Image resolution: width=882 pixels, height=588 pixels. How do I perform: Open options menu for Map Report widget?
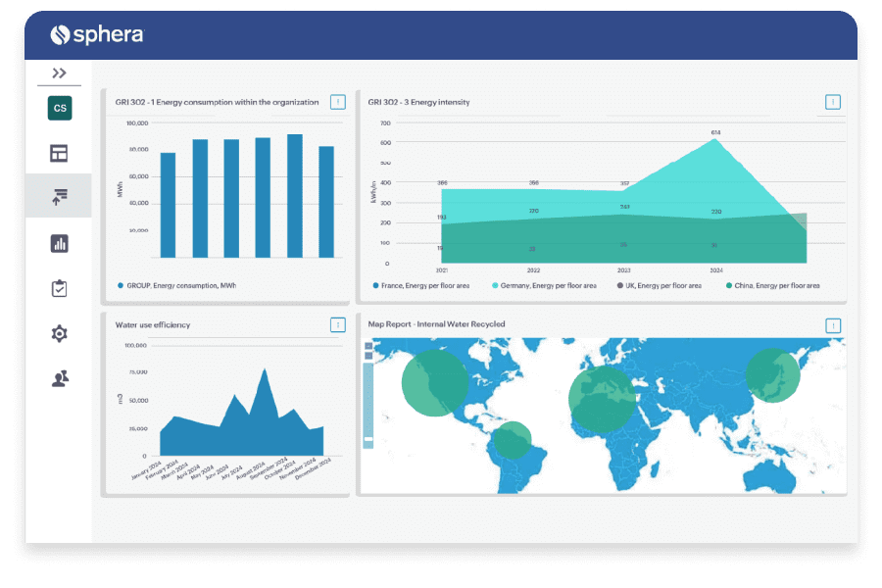pyautogui.click(x=833, y=325)
